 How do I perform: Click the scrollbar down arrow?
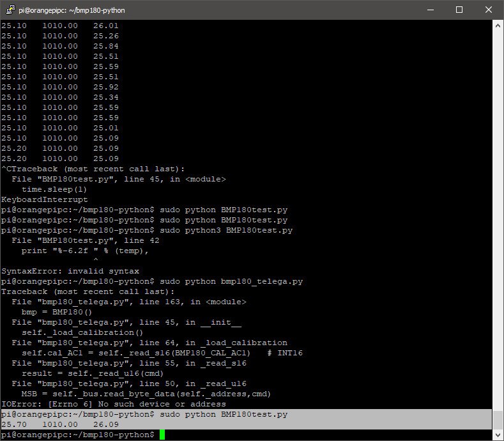pos(498,434)
